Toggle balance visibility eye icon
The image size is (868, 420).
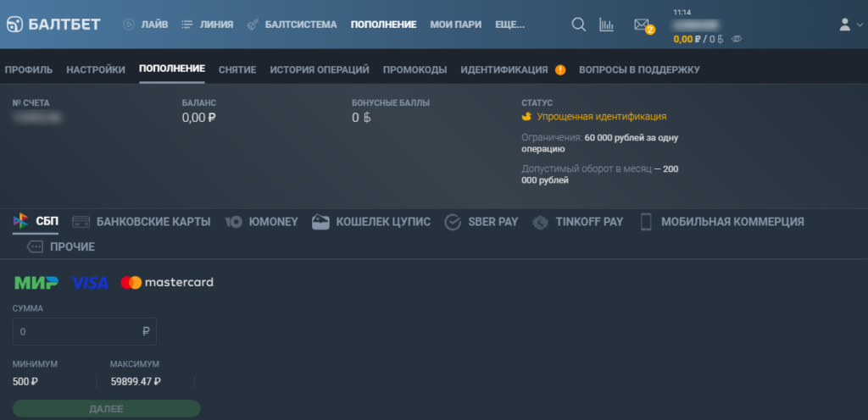pos(737,39)
